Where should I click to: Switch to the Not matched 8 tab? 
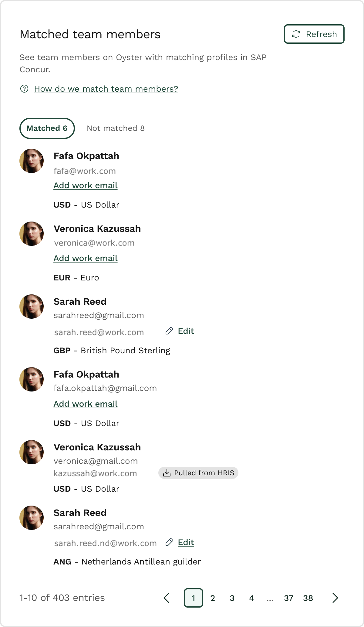click(116, 128)
